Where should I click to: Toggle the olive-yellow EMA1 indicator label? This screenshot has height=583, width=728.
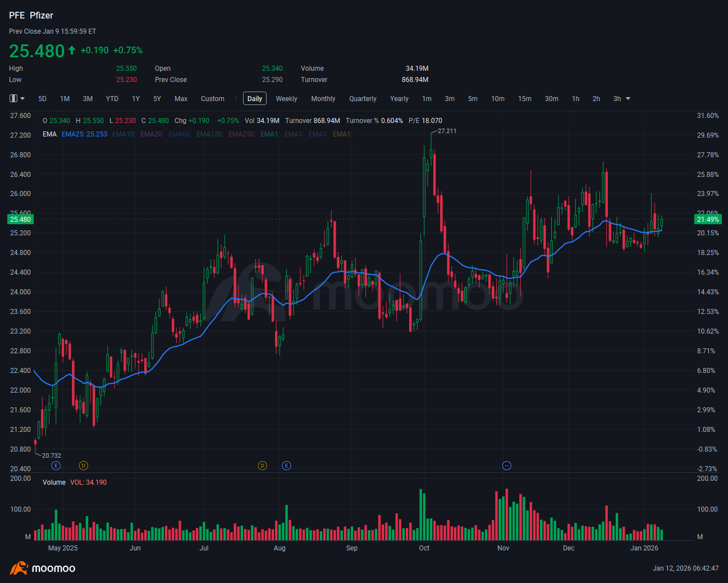pyautogui.click(x=342, y=134)
